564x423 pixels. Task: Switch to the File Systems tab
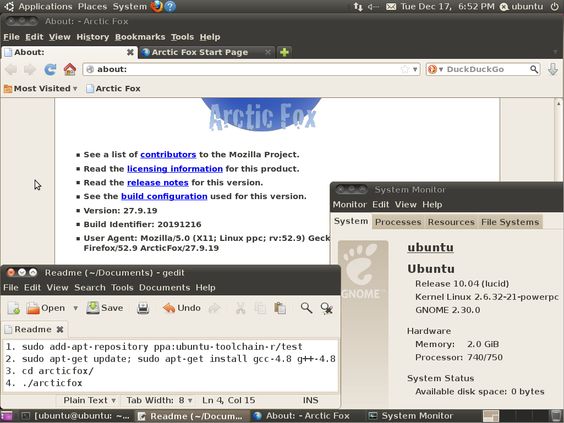coord(510,222)
